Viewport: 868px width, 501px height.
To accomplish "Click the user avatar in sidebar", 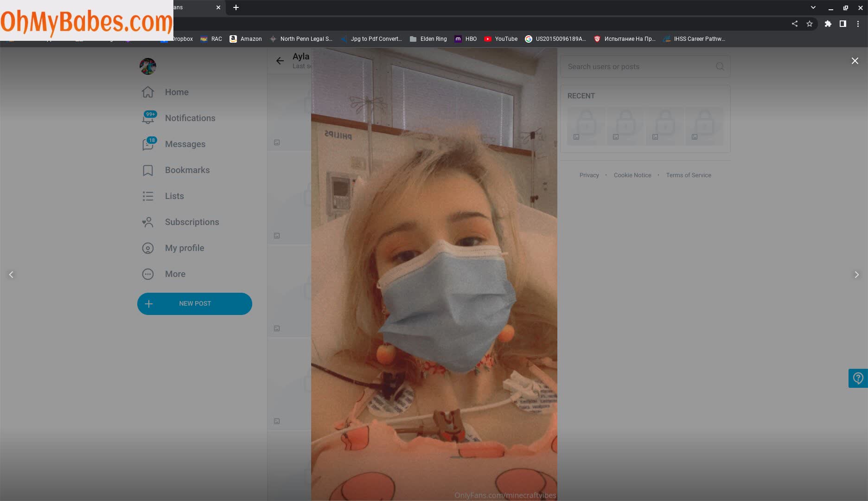I will [148, 66].
